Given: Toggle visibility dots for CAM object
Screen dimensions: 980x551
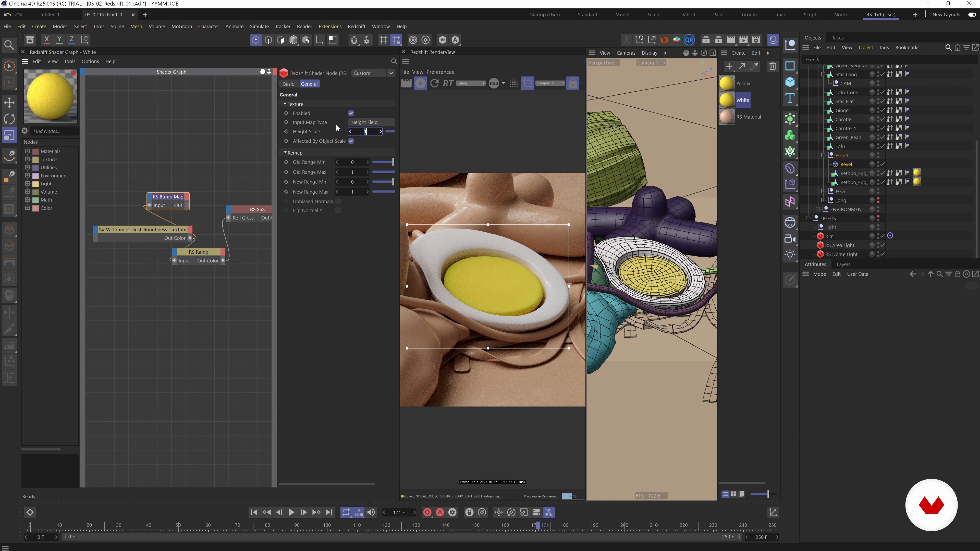Looking at the screenshot, I should (x=878, y=83).
